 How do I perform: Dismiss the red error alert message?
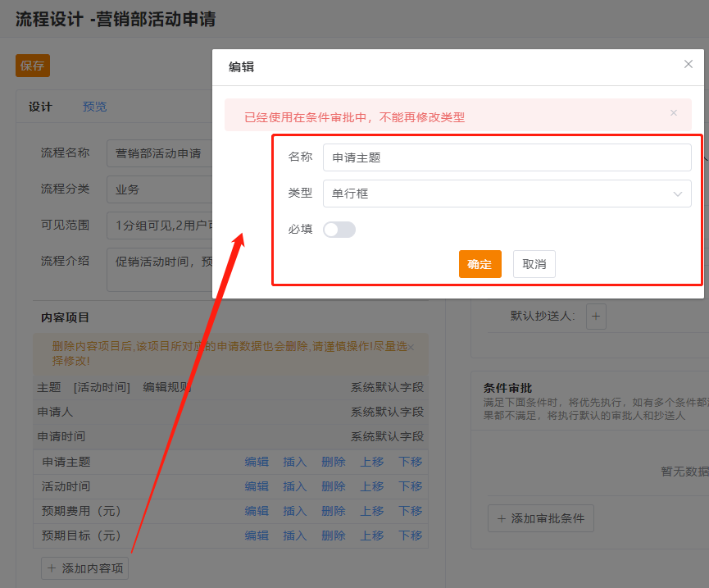click(674, 113)
